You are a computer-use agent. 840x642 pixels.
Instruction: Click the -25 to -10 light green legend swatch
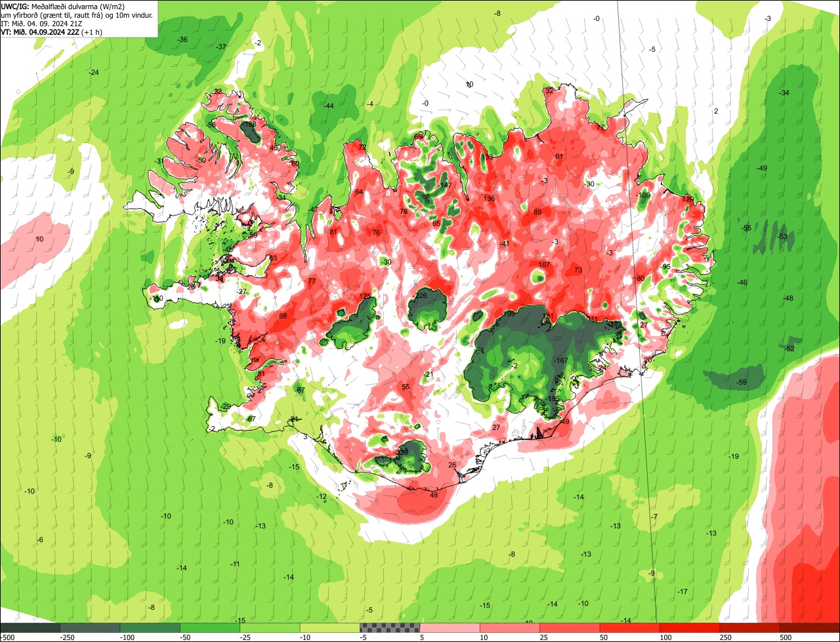click(270, 628)
